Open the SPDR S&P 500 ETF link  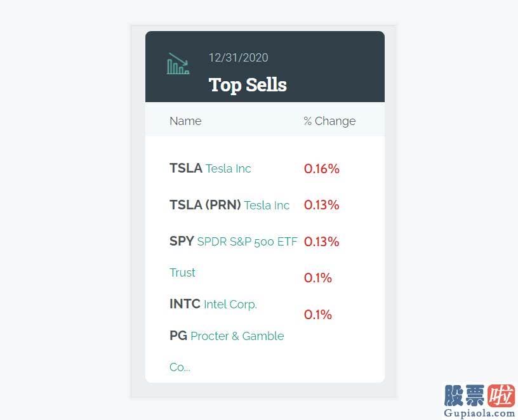click(248, 241)
